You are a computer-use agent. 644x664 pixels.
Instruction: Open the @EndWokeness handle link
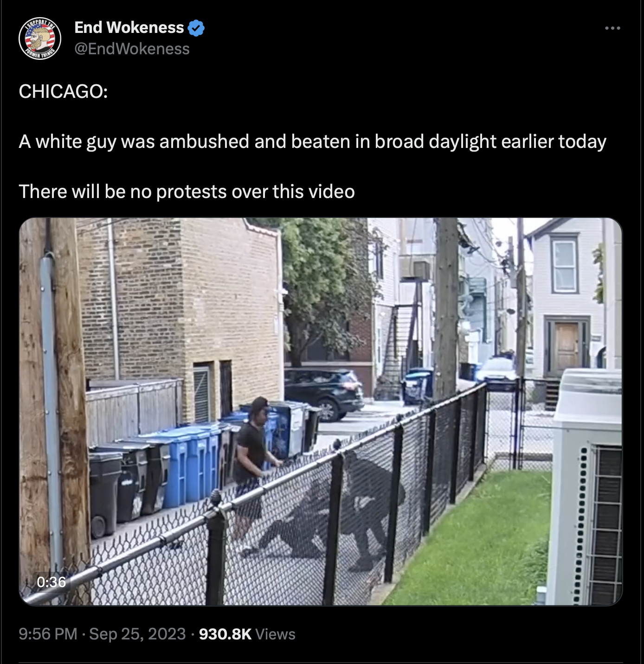(132, 49)
